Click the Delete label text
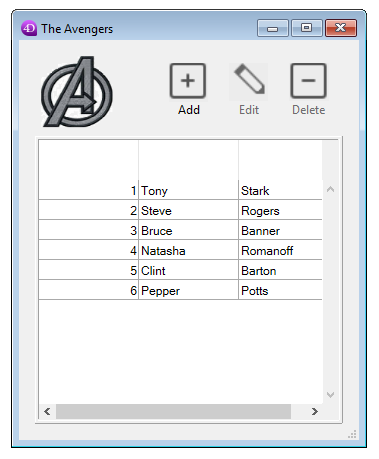The height and width of the screenshot is (459, 379). tap(309, 110)
